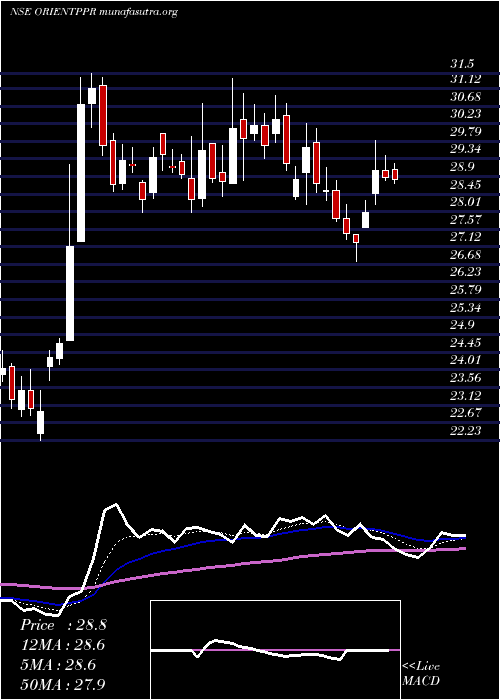Click the Price : 28.8 readout
Viewport: 500px width, 700px height.
[x=63, y=625]
